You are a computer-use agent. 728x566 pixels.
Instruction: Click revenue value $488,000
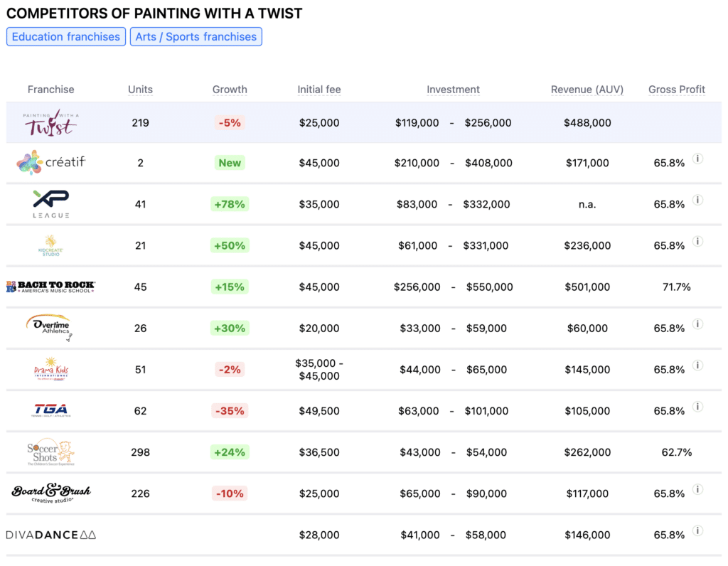[587, 122]
